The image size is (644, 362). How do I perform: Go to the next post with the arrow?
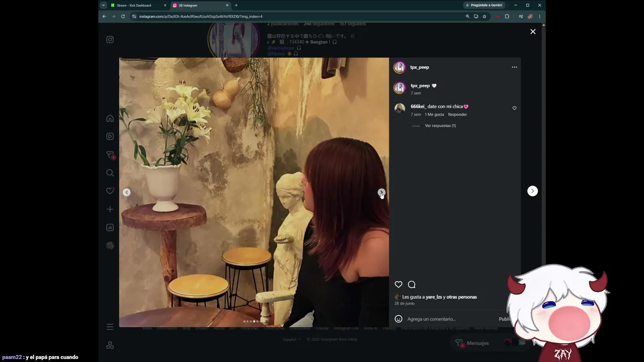click(x=532, y=191)
